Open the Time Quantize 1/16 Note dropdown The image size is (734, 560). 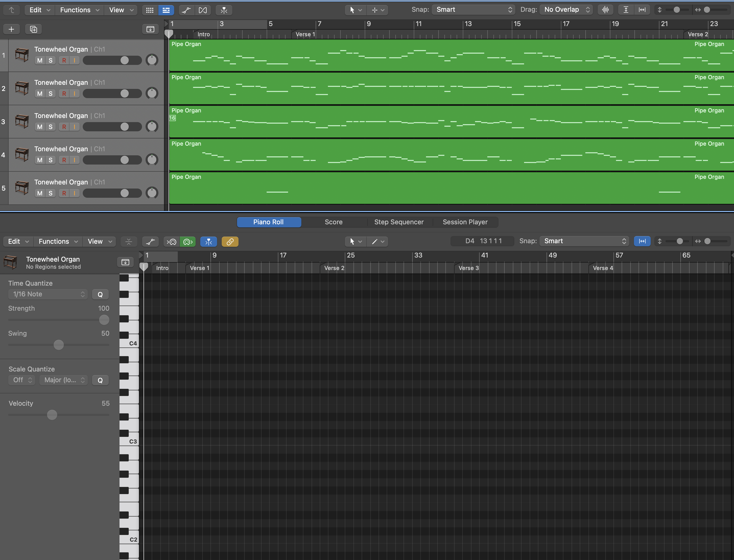pyautogui.click(x=48, y=294)
